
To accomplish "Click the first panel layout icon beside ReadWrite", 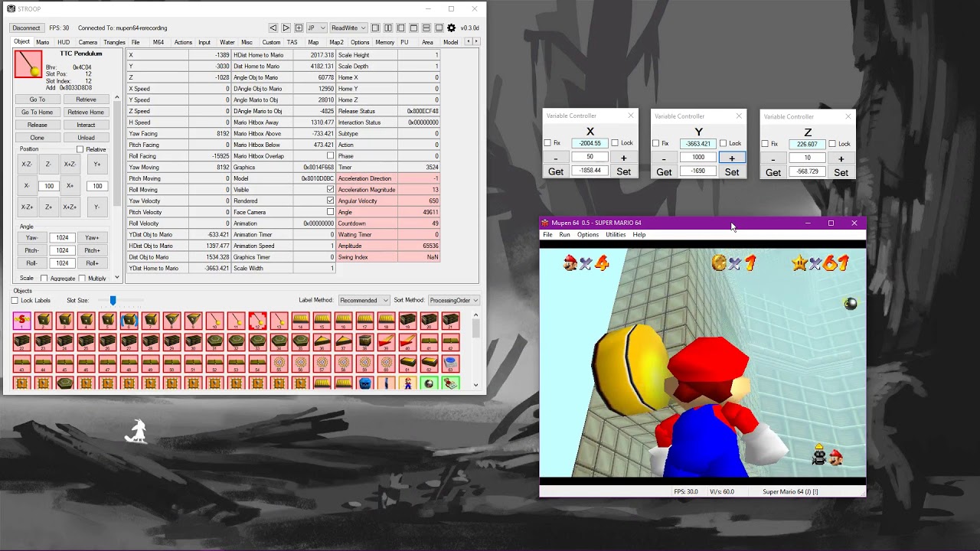I will [376, 28].
